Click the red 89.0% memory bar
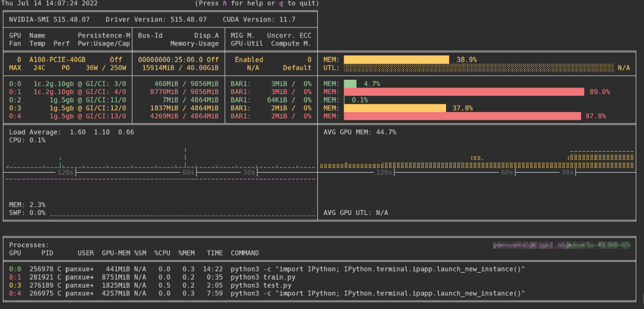 pos(464,92)
